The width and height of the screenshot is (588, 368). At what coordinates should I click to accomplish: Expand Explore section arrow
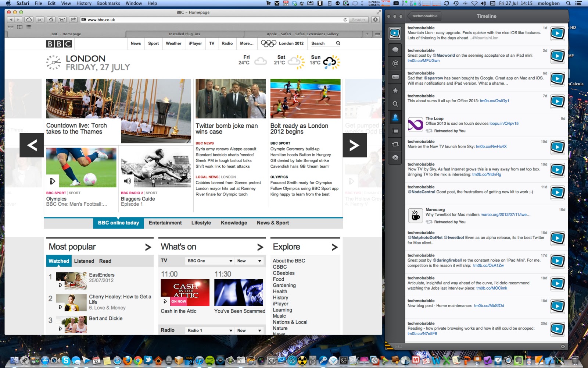coord(334,247)
